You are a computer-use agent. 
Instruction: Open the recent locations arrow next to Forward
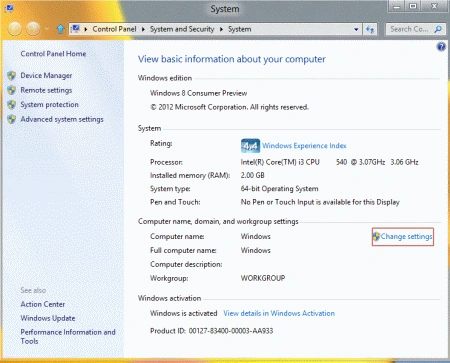[x=47, y=29]
